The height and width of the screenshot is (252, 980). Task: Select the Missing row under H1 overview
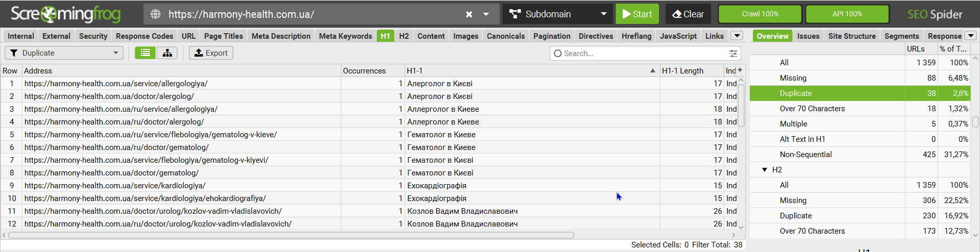[x=793, y=78]
